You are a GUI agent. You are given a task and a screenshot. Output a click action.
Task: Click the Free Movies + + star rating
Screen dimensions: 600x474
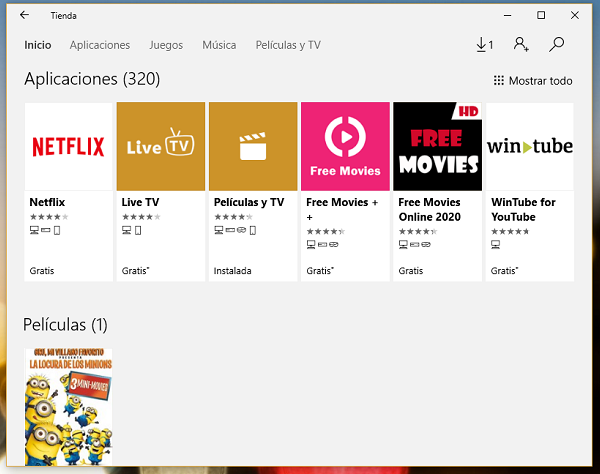(x=326, y=231)
